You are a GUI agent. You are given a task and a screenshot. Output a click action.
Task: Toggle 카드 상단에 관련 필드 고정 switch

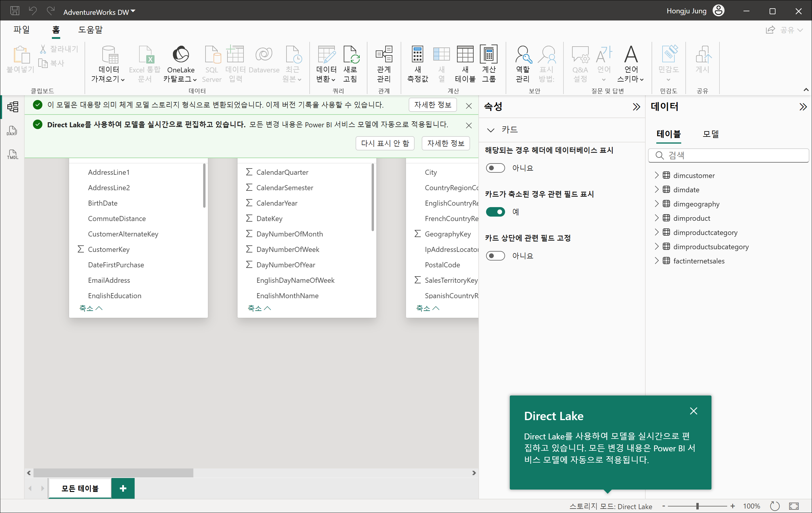[495, 256]
